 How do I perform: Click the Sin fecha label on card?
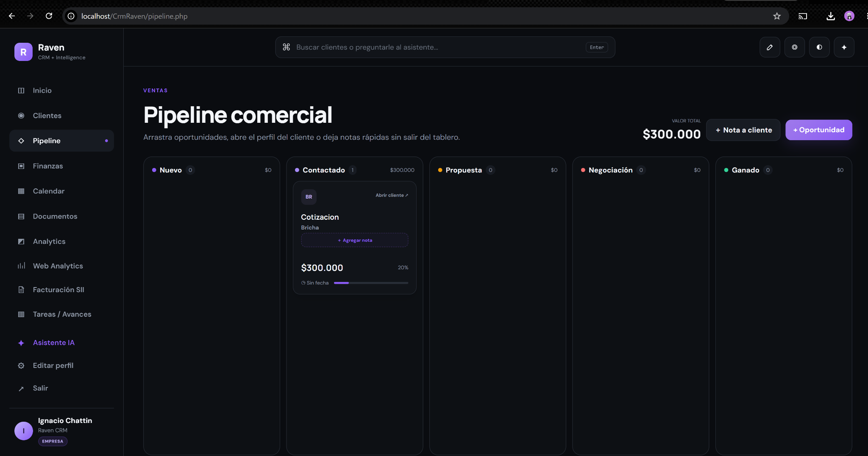pyautogui.click(x=315, y=283)
